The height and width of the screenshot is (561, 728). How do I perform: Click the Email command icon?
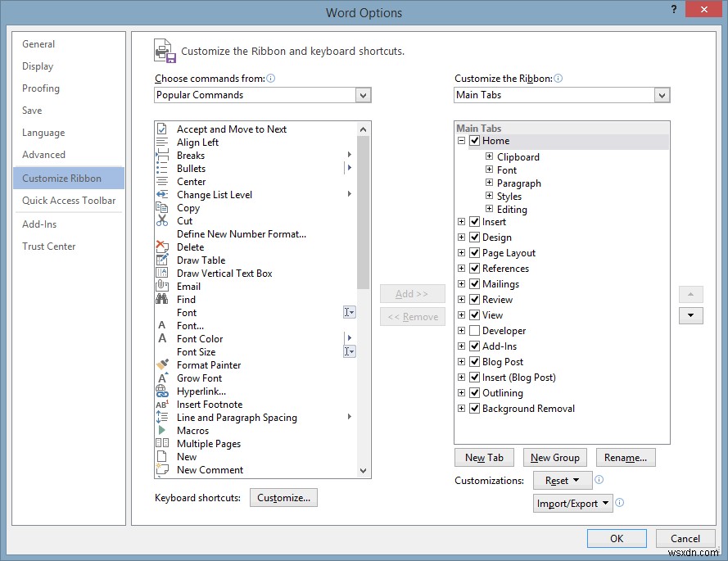pos(164,286)
